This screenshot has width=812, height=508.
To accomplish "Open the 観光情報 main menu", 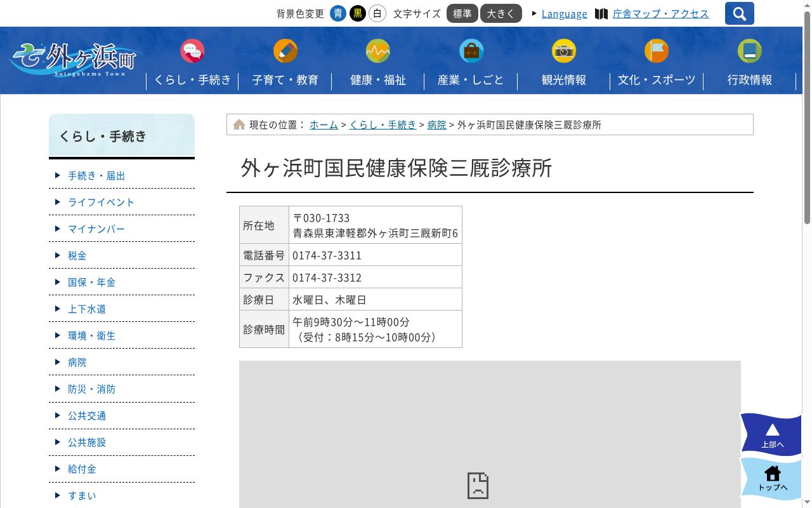I will tap(564, 80).
